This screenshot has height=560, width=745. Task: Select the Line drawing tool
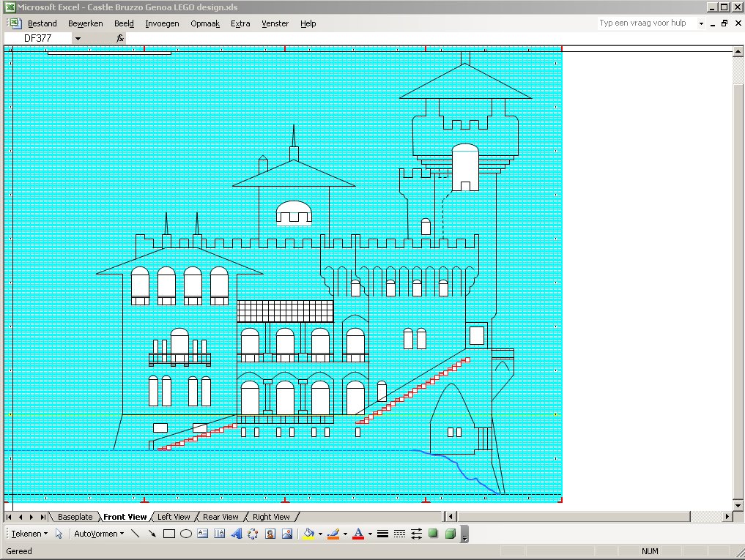(x=136, y=534)
